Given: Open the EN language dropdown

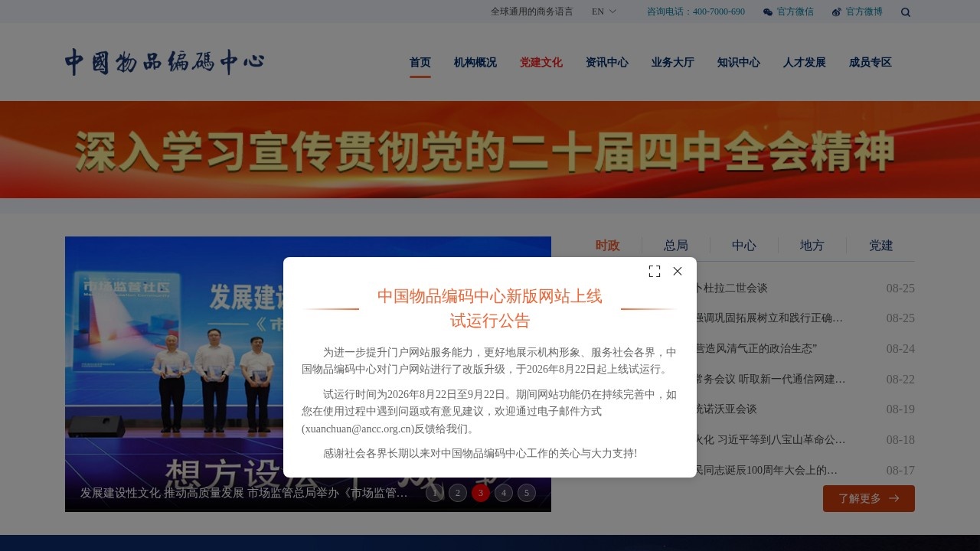Looking at the screenshot, I should [x=604, y=11].
